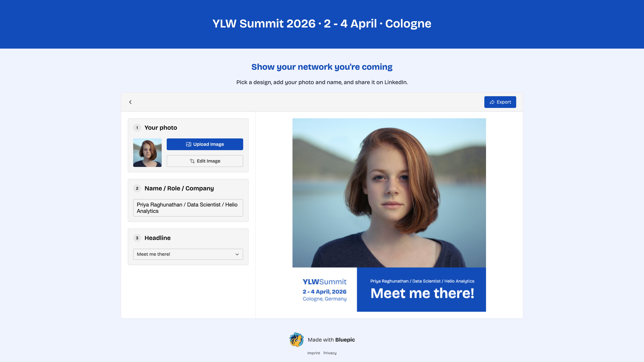
Task: Click the 'Your photo' section heading
Action: 161,128
